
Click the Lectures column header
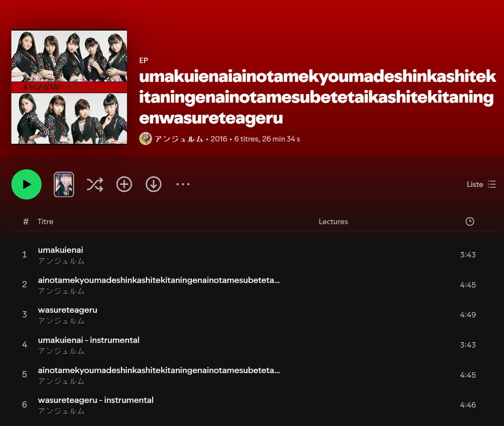click(x=333, y=221)
